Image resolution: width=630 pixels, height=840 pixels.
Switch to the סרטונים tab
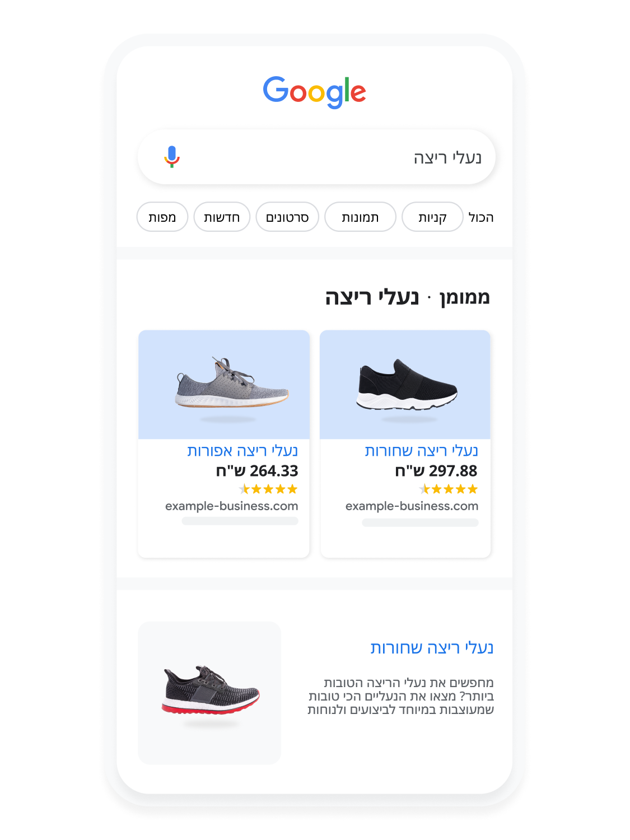tap(287, 217)
